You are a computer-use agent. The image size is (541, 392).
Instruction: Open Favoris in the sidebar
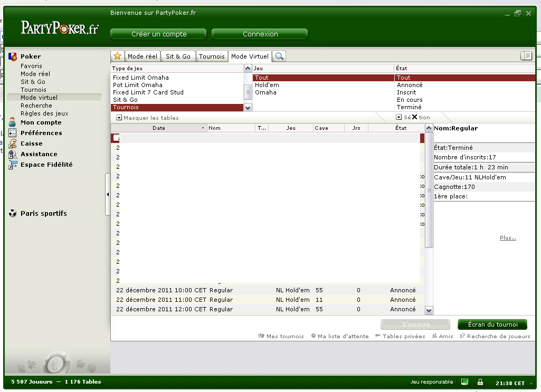pos(31,66)
